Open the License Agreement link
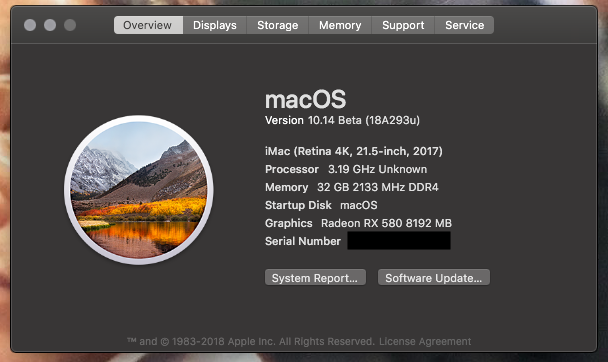608x362 pixels. [x=425, y=341]
